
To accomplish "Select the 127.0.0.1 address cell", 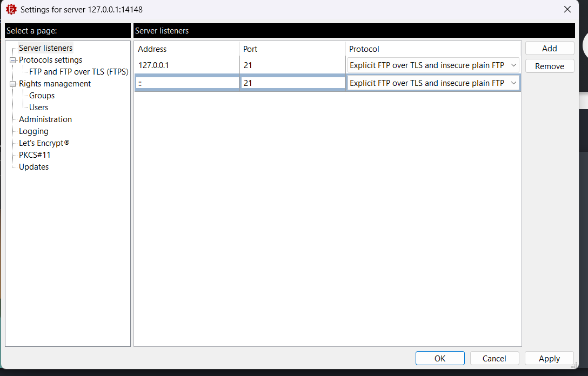I will point(187,65).
